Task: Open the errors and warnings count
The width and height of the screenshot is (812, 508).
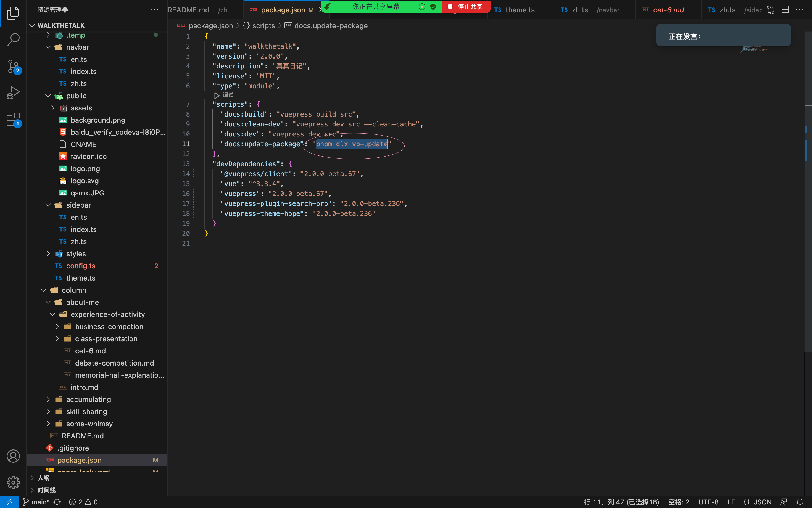Action: pos(83,502)
